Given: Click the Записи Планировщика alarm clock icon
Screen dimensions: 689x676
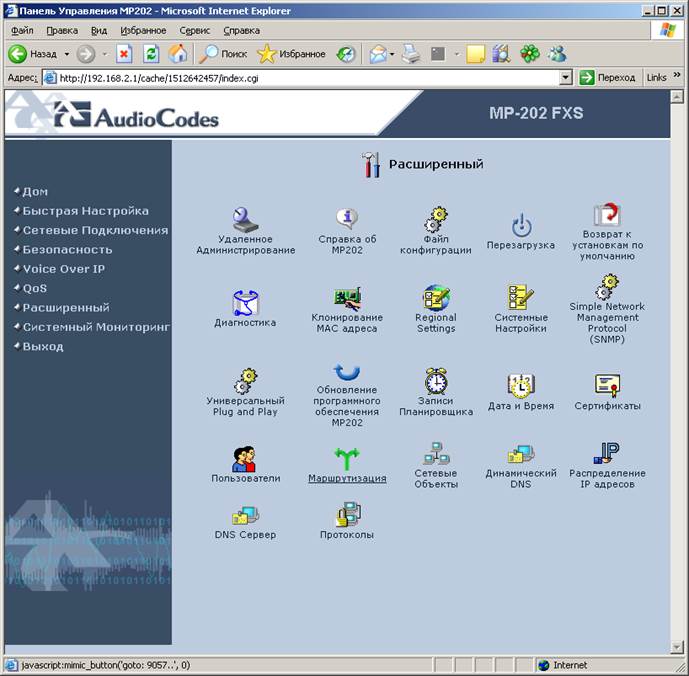Looking at the screenshot, I should coord(435,381).
